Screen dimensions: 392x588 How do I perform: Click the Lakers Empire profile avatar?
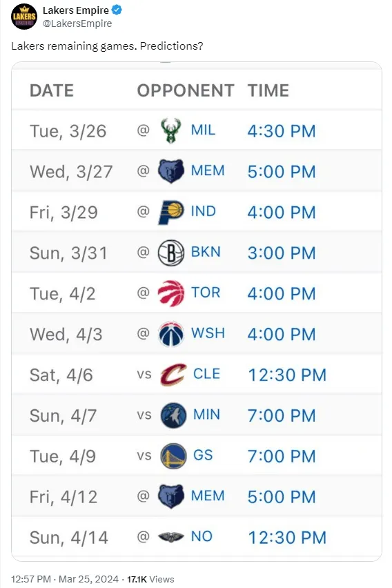(24, 17)
